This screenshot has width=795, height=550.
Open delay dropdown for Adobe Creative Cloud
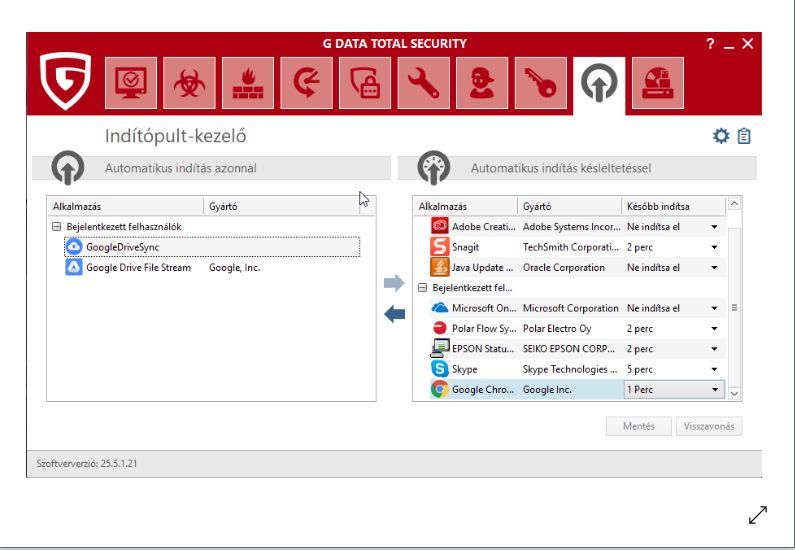tap(714, 227)
